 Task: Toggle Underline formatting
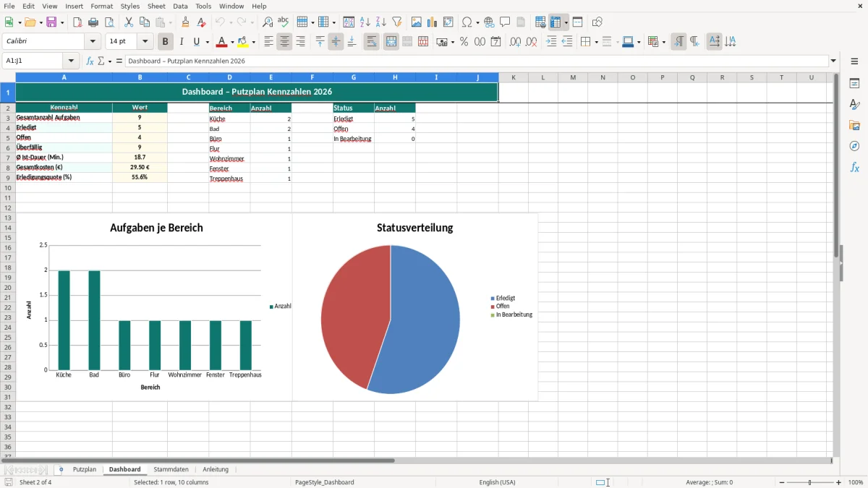click(196, 42)
